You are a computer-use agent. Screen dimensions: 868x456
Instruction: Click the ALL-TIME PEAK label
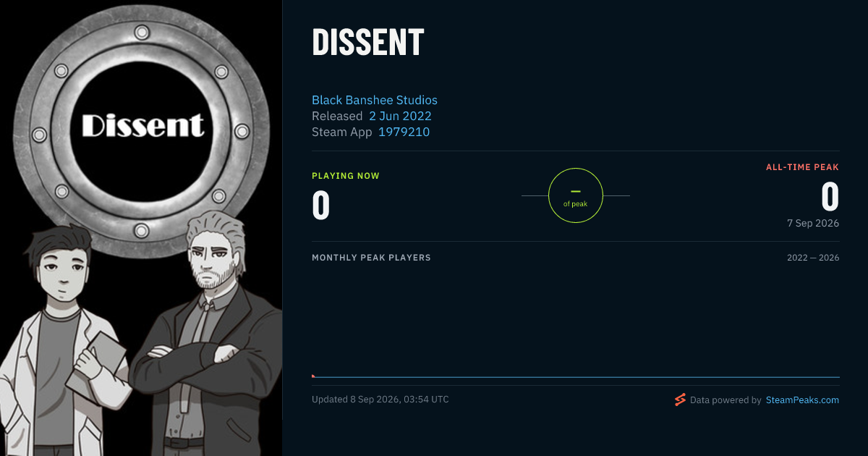[x=803, y=167]
